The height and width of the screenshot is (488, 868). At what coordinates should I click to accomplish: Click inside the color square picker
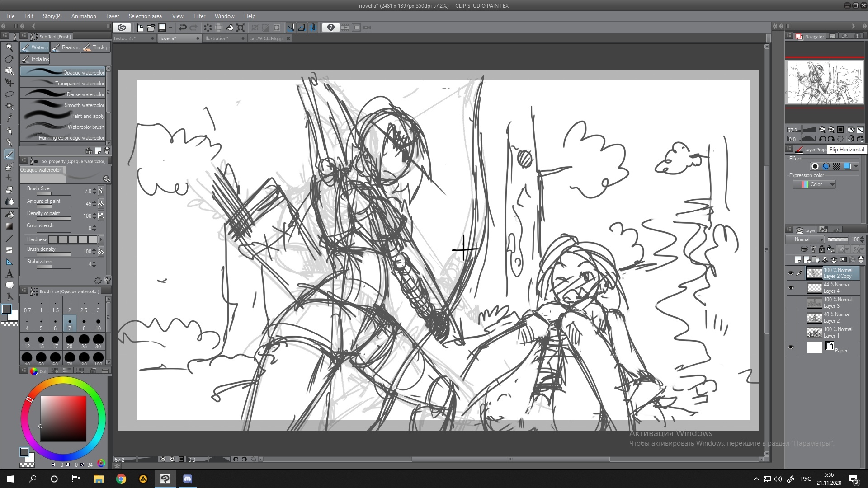pyautogui.click(x=63, y=419)
